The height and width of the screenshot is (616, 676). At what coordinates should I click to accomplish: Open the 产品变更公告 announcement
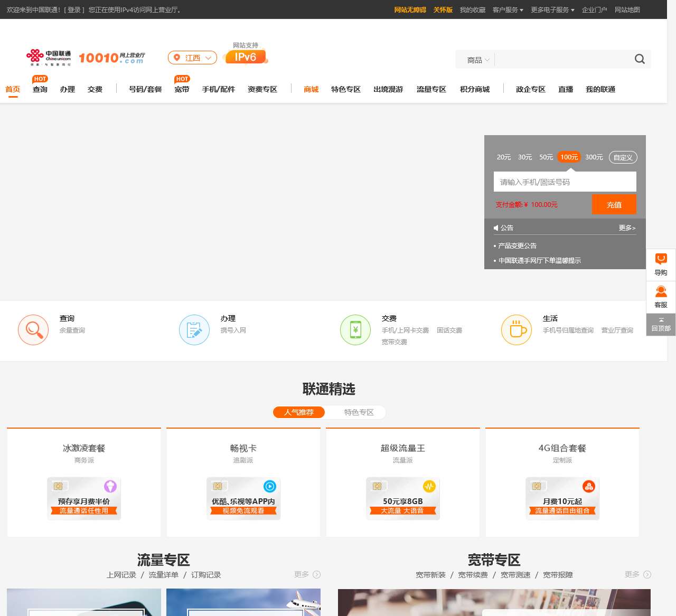pos(518,245)
